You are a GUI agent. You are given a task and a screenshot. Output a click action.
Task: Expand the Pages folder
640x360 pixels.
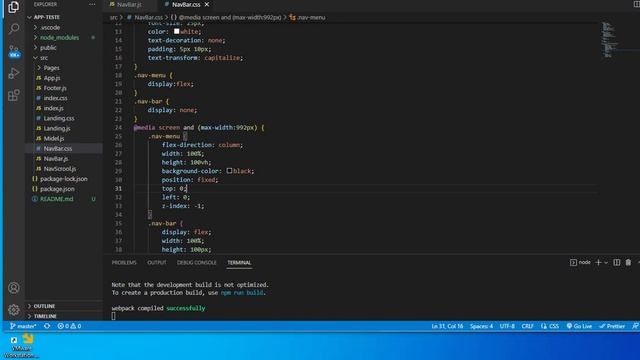[x=51, y=68]
